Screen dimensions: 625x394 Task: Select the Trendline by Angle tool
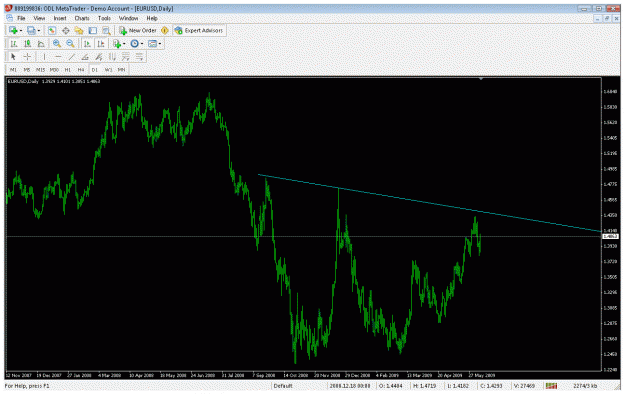click(85, 57)
